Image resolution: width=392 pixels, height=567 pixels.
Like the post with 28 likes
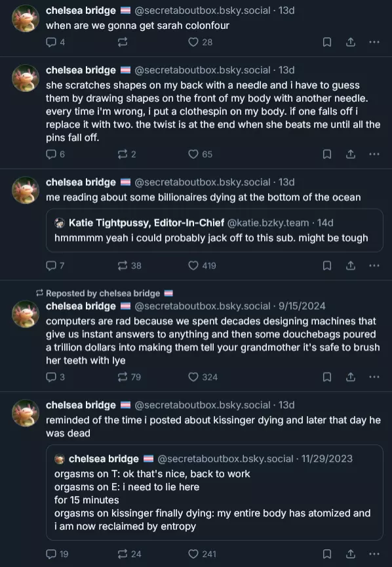(x=200, y=42)
